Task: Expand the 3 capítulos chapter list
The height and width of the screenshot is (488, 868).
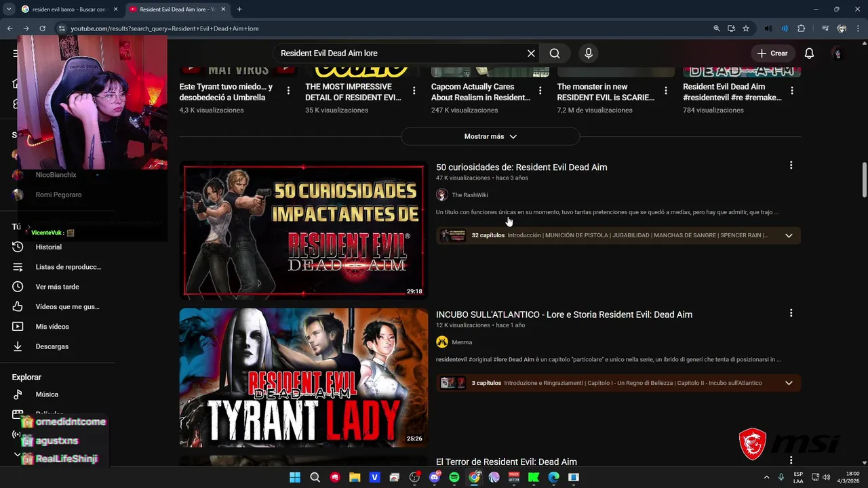Action: (x=789, y=383)
